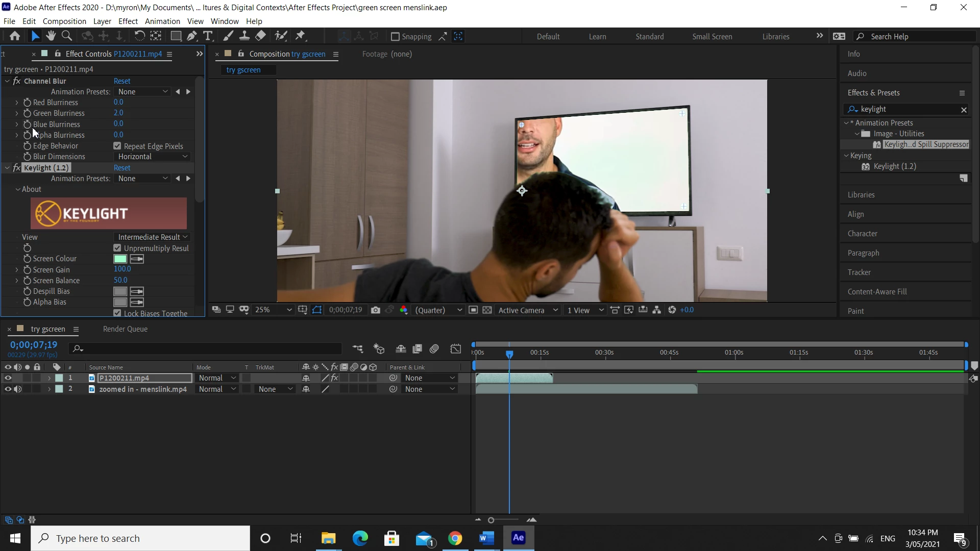Expand the Screen Gain property
980x551 pixels.
click(17, 270)
